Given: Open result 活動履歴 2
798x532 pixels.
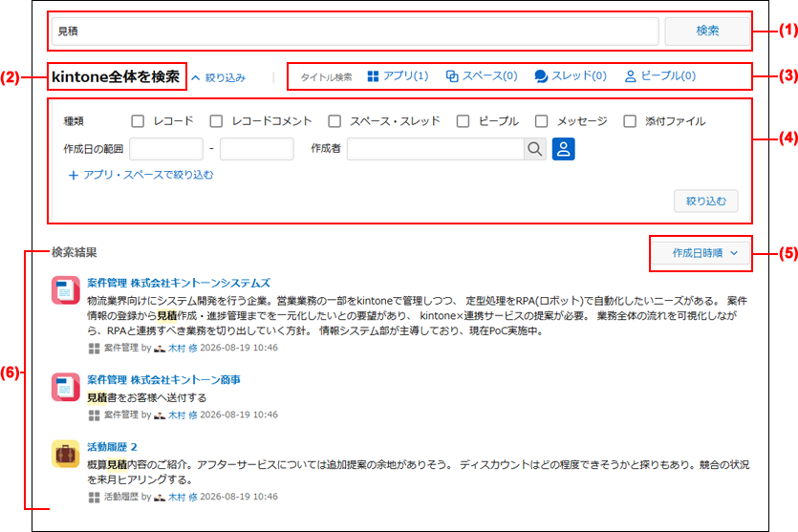Looking at the screenshot, I should (112, 447).
